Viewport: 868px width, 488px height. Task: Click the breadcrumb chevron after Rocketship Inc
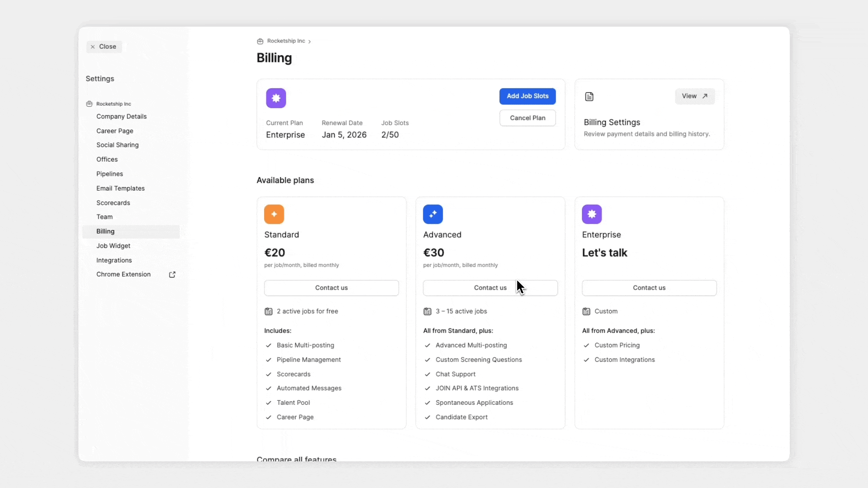310,42
